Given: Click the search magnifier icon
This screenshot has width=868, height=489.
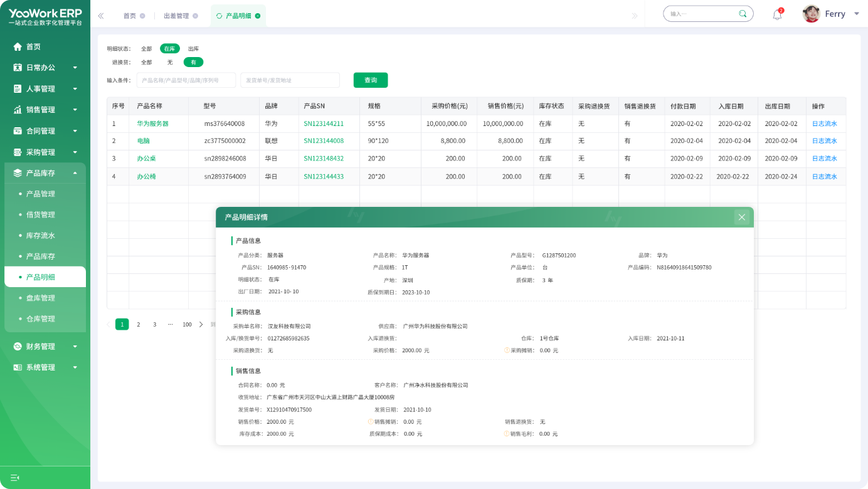Looking at the screenshot, I should pyautogui.click(x=743, y=14).
